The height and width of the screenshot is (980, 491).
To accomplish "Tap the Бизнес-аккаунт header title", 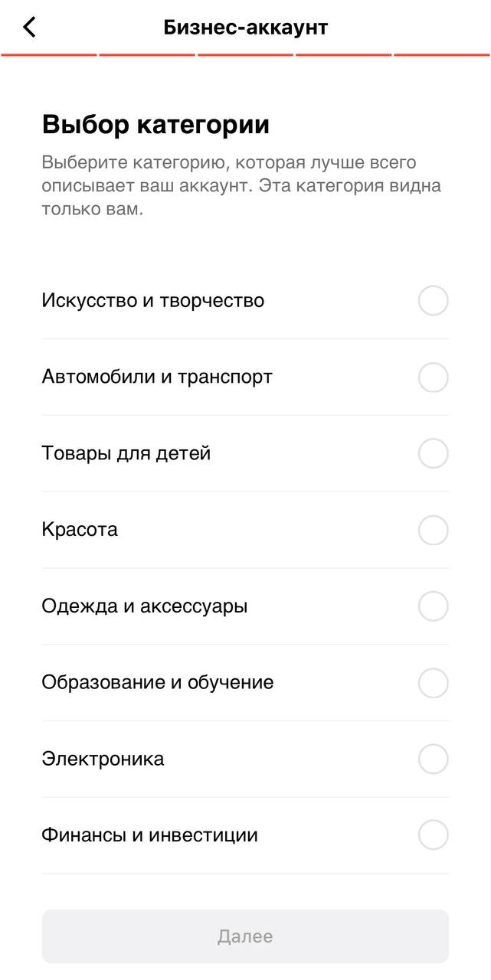I will (245, 28).
